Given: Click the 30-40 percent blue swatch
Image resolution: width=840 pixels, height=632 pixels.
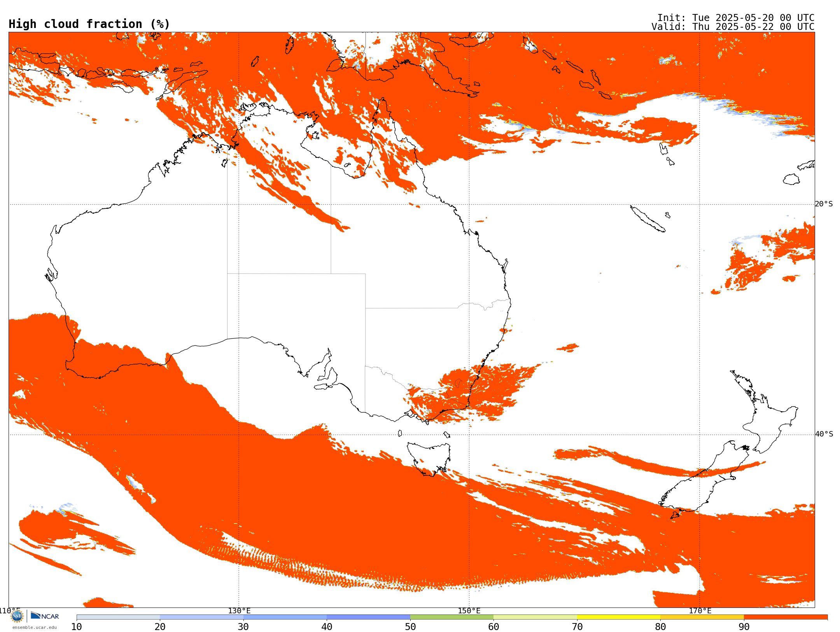Looking at the screenshot, I should pyautogui.click(x=285, y=617).
